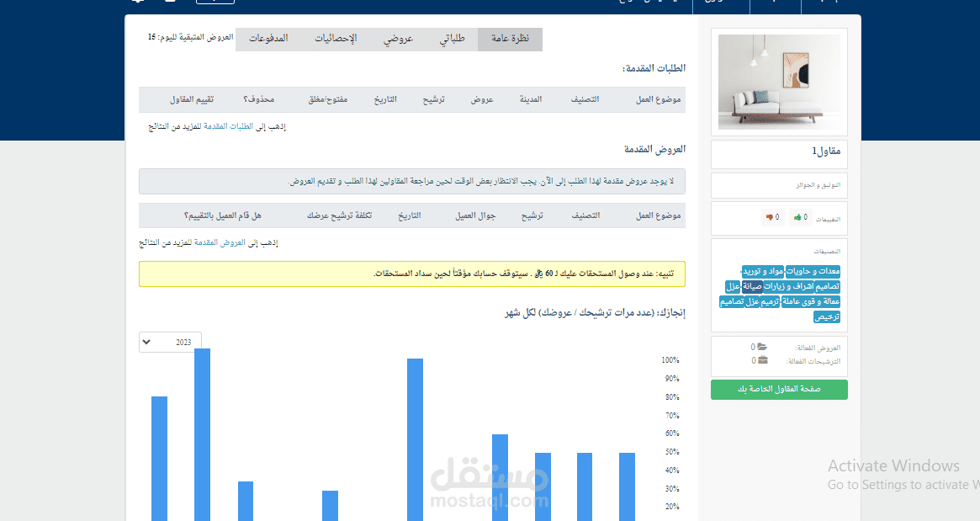Click the العروض المتبقية لليوم: 15 text
Image resolution: width=980 pixels, height=521 pixels.
click(x=190, y=38)
